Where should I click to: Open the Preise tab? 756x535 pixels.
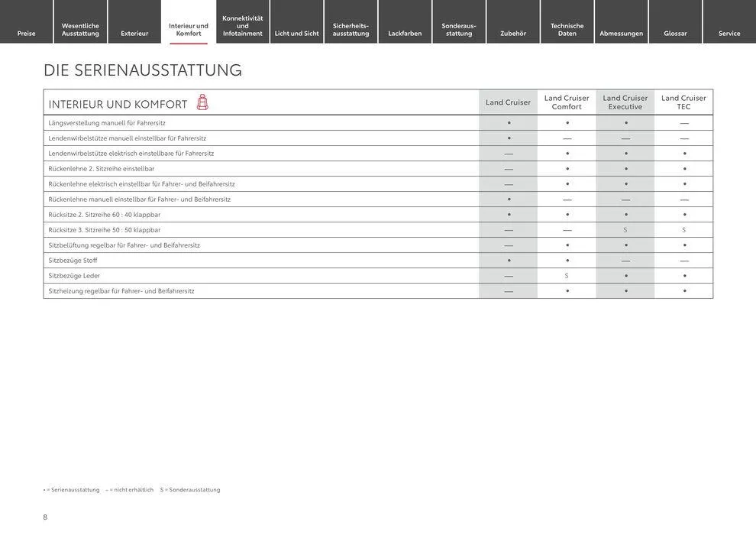[x=27, y=33]
